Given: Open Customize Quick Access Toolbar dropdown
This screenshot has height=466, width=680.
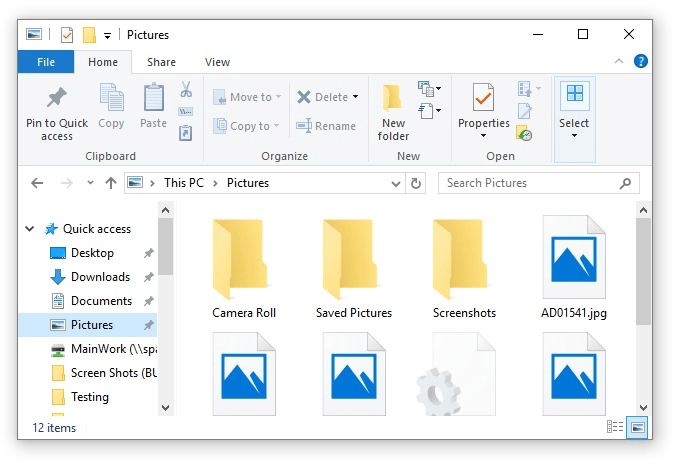Looking at the screenshot, I should (x=107, y=36).
